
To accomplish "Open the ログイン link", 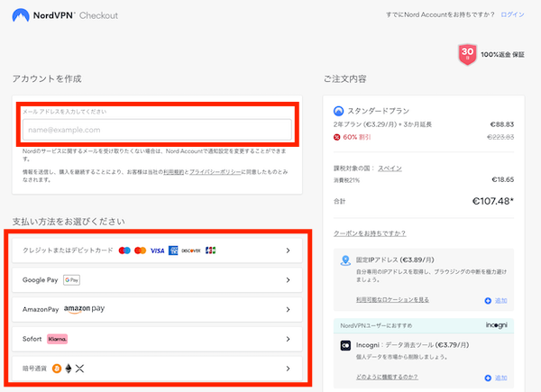I will [512, 14].
